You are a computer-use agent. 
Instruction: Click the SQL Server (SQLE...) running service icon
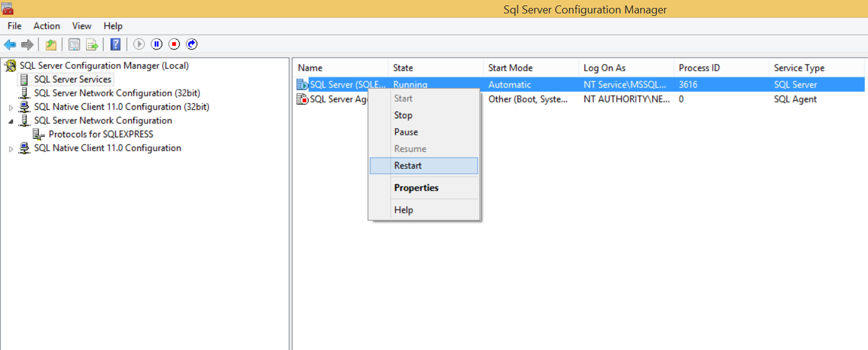click(x=302, y=85)
